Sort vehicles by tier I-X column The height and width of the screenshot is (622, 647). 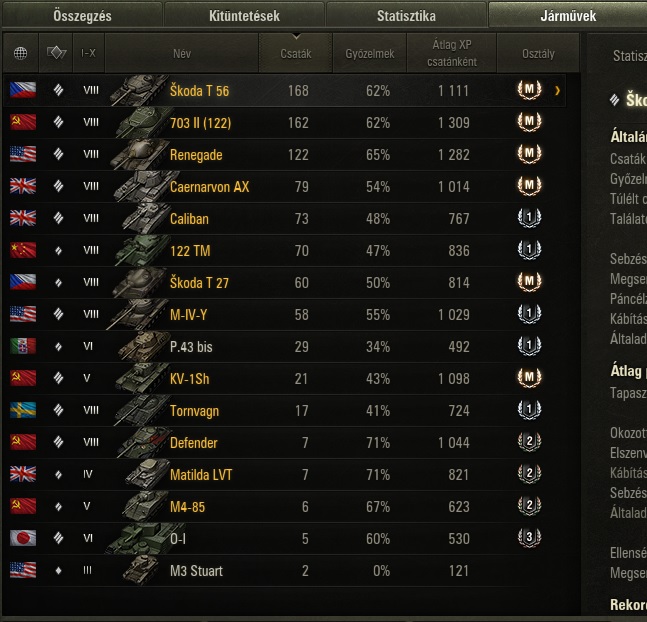point(88,53)
